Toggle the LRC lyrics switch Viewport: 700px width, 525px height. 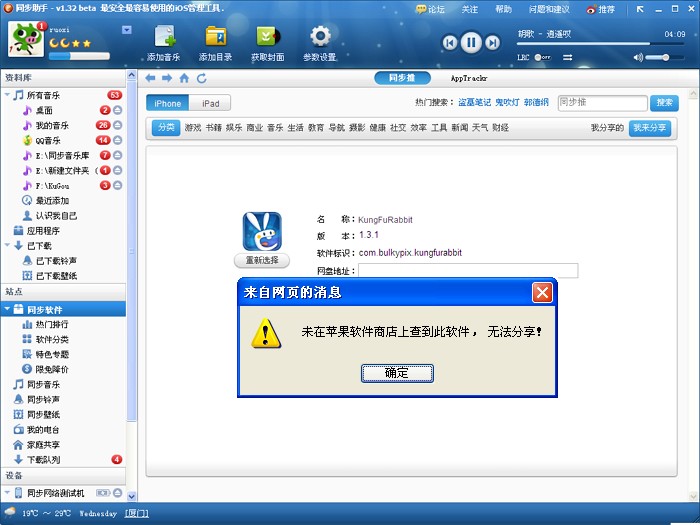pyautogui.click(x=542, y=57)
